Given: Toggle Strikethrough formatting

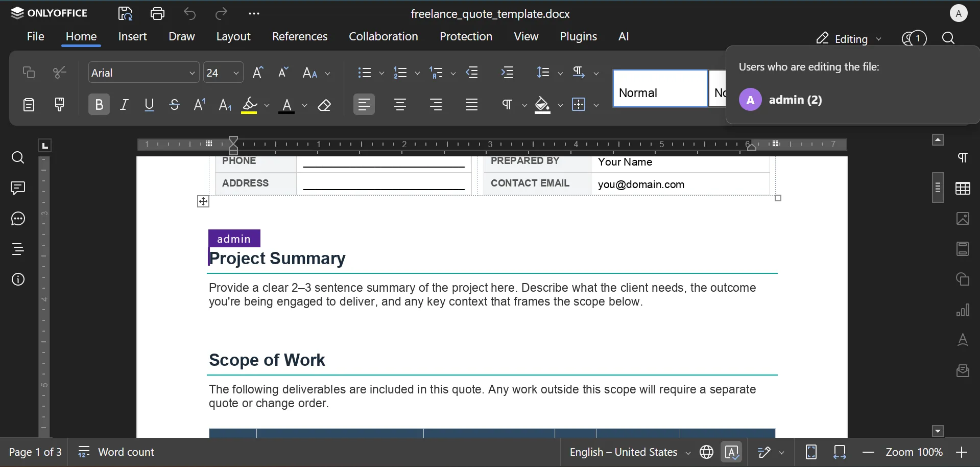Looking at the screenshot, I should [x=175, y=105].
